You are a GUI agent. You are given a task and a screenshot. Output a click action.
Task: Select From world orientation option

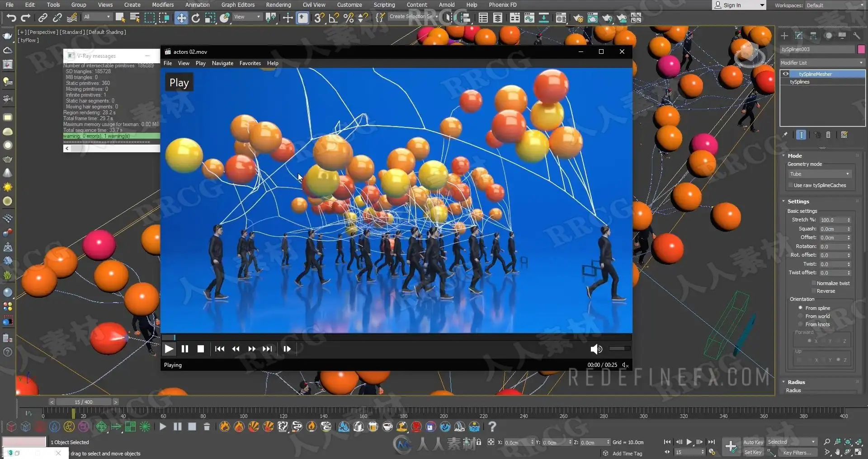pyautogui.click(x=801, y=316)
